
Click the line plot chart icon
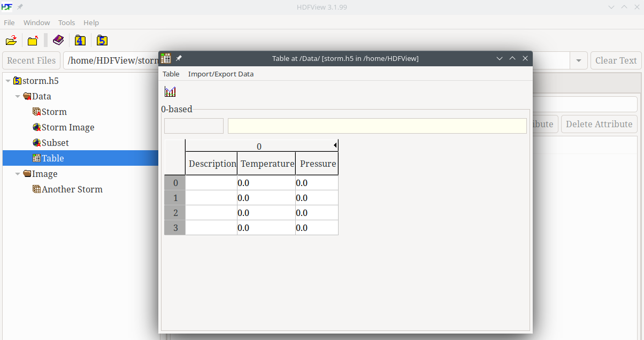(x=170, y=92)
